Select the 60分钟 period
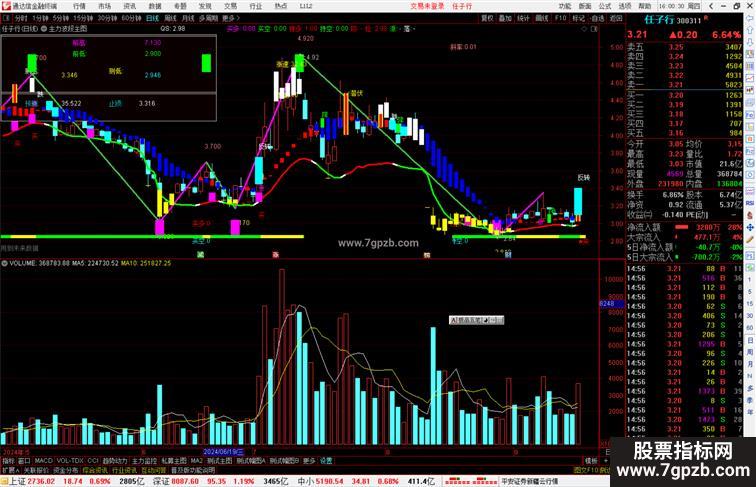Viewport: 756px width, 487px height. tap(131, 18)
